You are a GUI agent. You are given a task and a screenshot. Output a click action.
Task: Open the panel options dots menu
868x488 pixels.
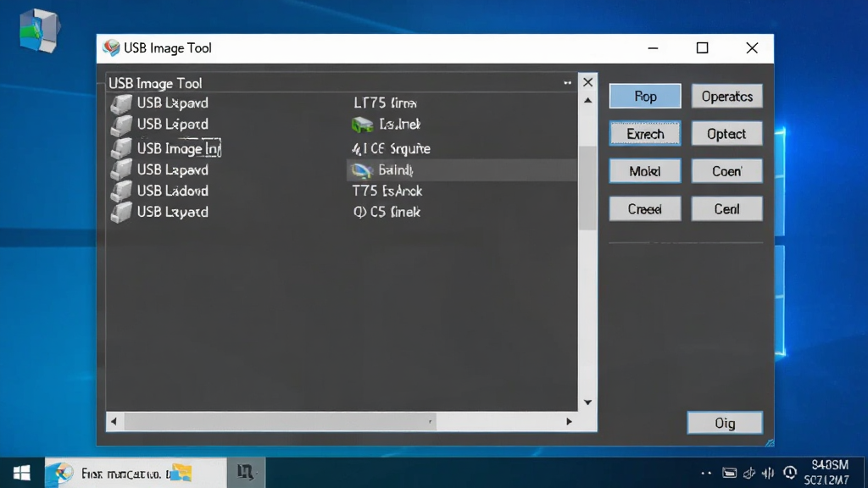click(x=567, y=83)
